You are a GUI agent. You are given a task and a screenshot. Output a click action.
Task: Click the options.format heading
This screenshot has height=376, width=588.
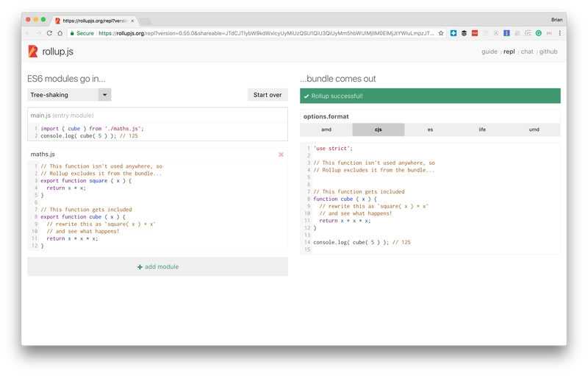pyautogui.click(x=326, y=117)
